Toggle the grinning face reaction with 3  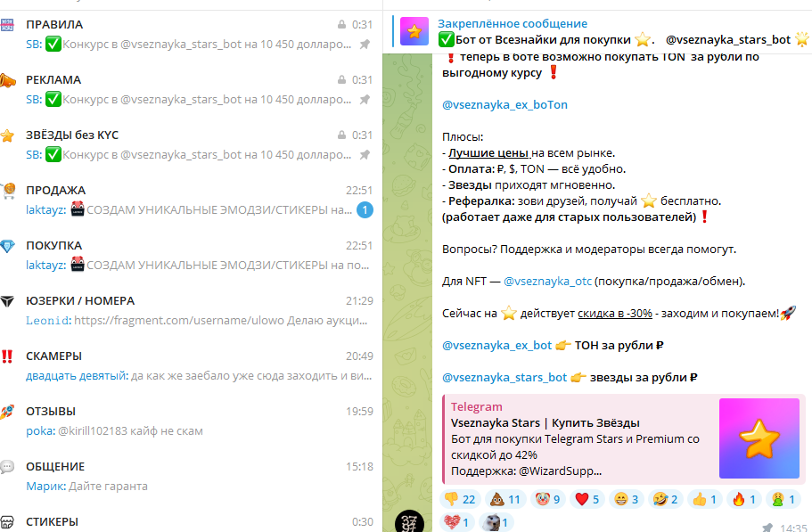[627, 499]
